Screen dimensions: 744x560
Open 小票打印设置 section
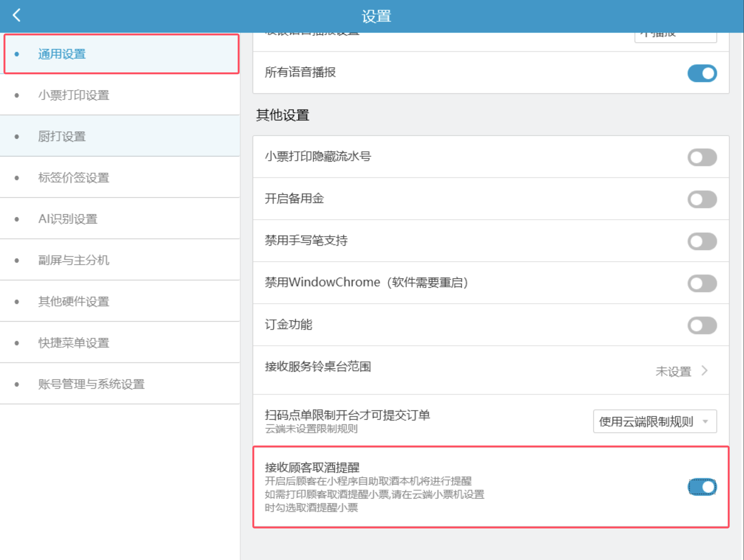(x=74, y=95)
